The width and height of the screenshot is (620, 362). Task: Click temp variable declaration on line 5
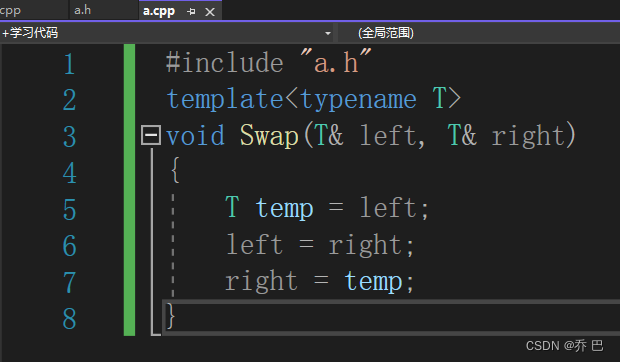(x=284, y=208)
